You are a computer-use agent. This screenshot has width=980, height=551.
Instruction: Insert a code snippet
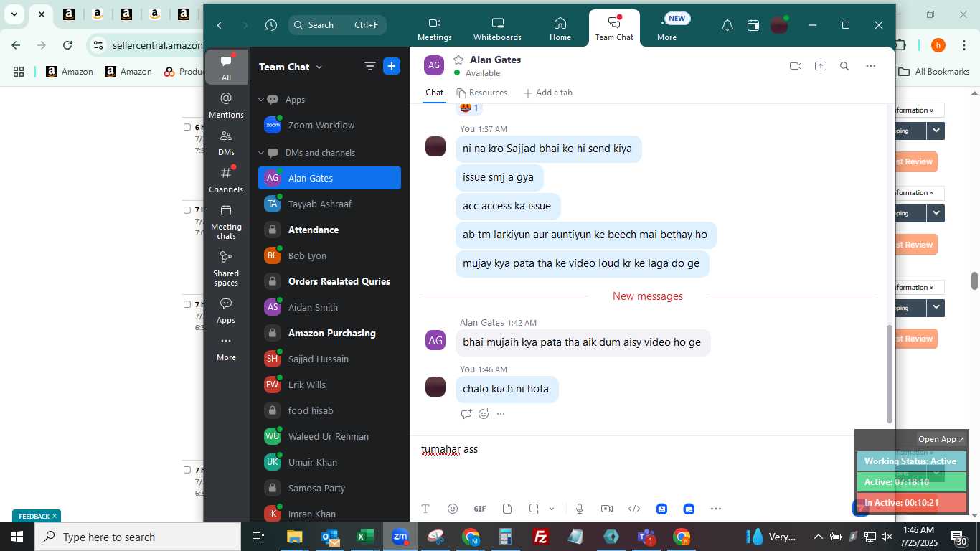[x=634, y=509]
